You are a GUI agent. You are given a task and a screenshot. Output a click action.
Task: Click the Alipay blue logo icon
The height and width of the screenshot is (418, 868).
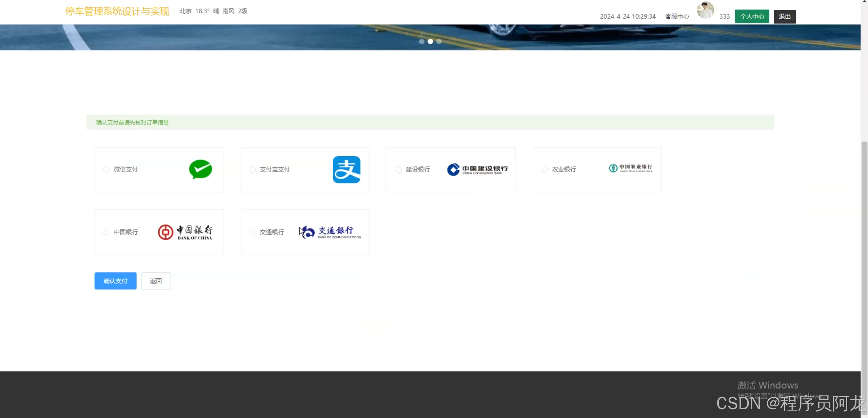pyautogui.click(x=346, y=170)
